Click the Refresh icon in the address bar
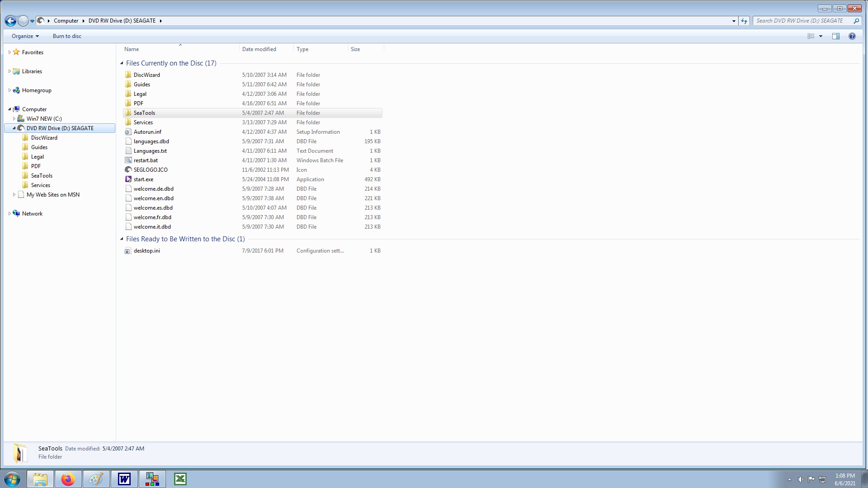 [x=744, y=21]
